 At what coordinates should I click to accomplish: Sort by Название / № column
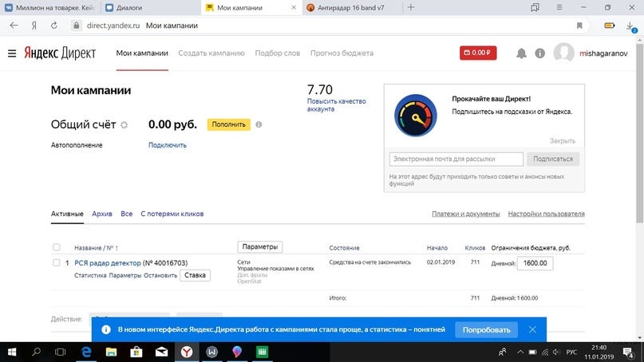point(96,248)
